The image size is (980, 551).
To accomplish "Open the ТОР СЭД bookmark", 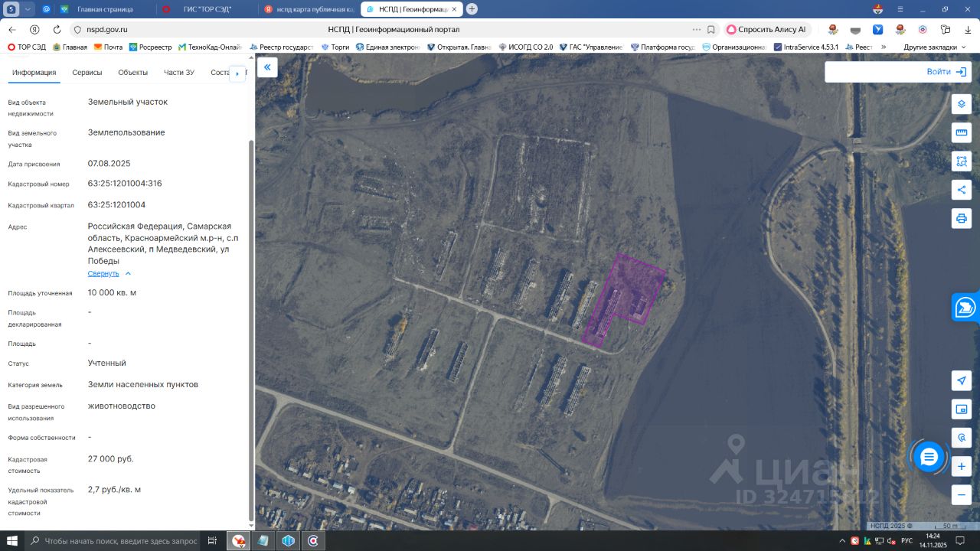I will pyautogui.click(x=27, y=47).
